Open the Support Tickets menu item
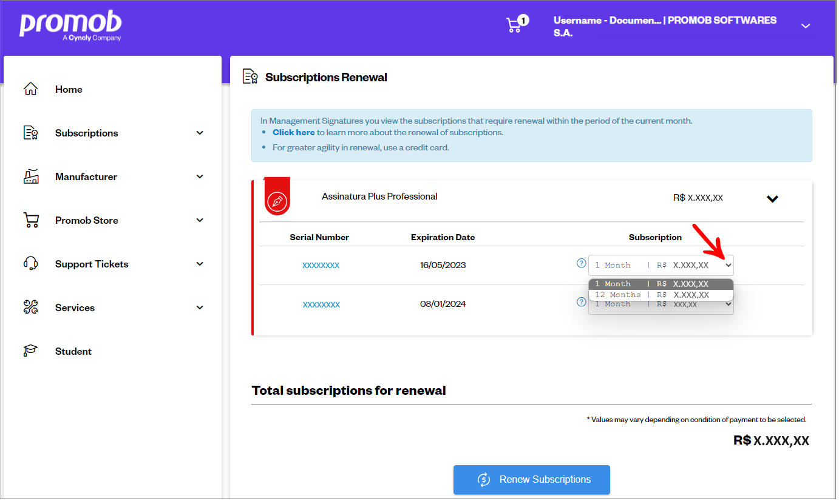The width and height of the screenshot is (839, 504). [x=92, y=264]
